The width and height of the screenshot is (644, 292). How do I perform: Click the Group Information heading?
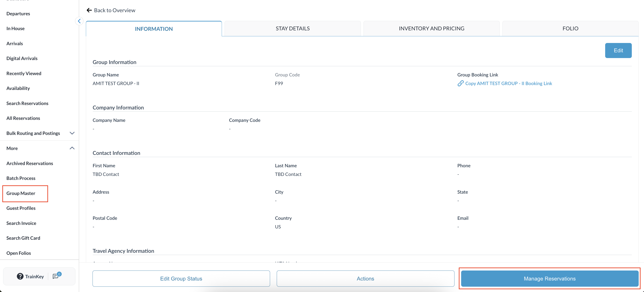click(x=115, y=62)
